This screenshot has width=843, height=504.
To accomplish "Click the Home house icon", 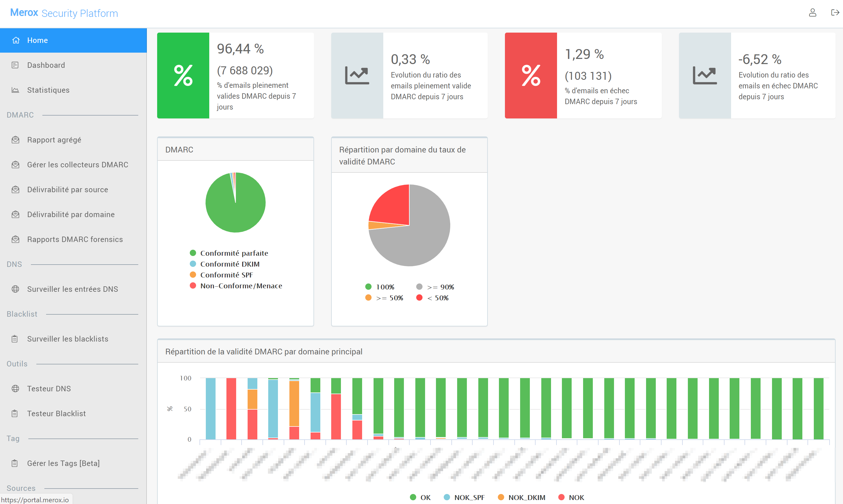I will tap(16, 40).
